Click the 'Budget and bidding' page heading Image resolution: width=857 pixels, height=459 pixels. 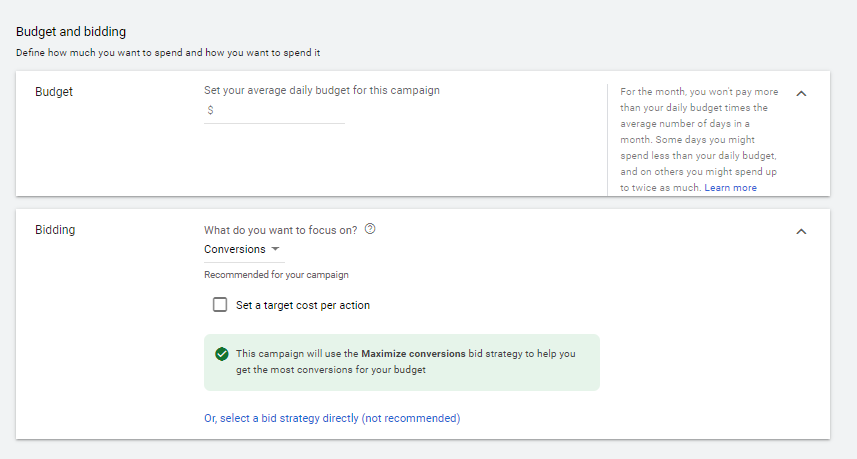click(x=71, y=32)
